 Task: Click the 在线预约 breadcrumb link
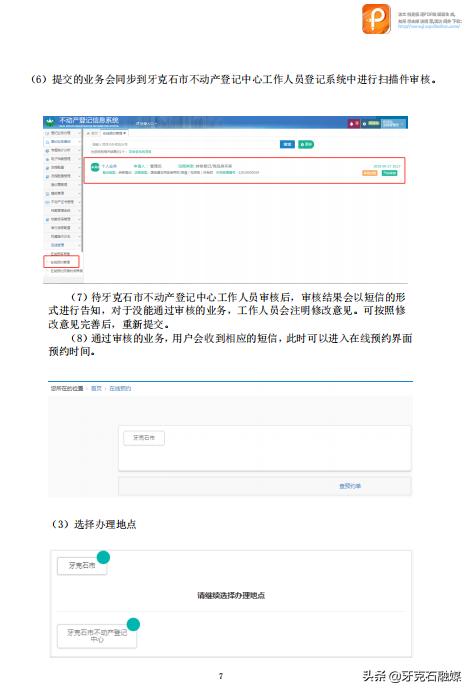[x=120, y=388]
